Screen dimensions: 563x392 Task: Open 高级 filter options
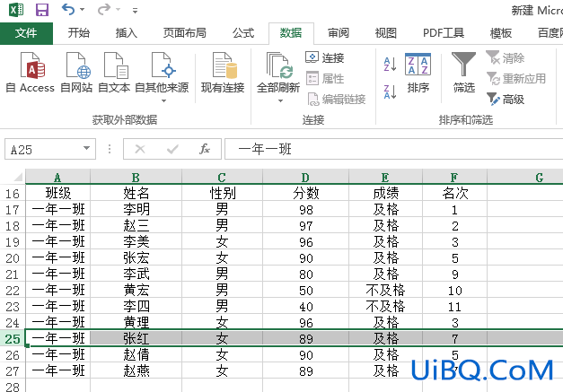coord(506,100)
